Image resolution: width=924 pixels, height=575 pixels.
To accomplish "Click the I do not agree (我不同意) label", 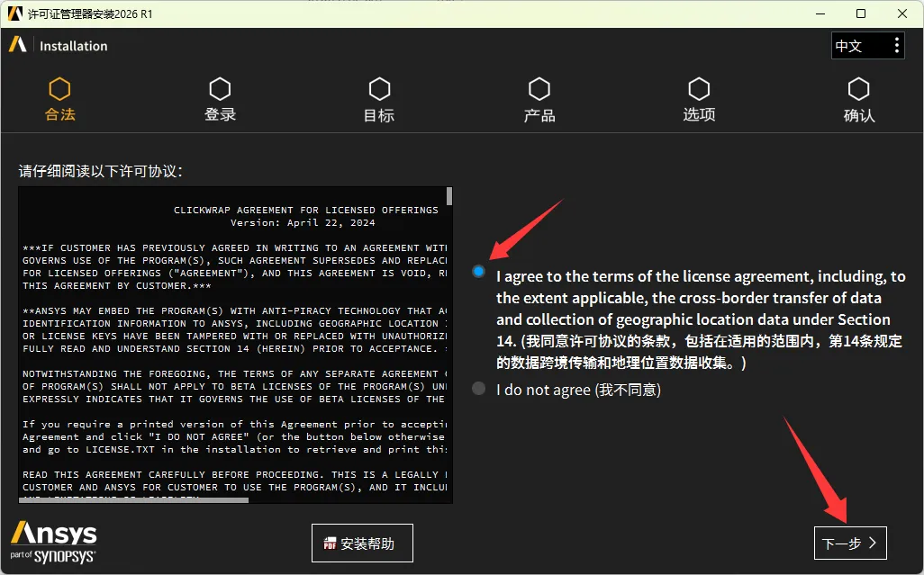I will (578, 390).
